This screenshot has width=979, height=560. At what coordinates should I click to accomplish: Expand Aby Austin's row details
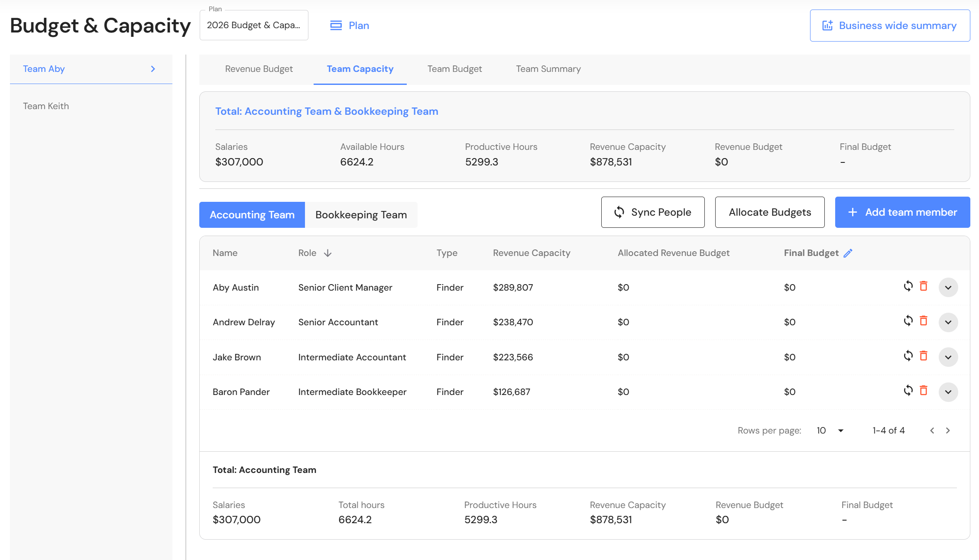[948, 288]
